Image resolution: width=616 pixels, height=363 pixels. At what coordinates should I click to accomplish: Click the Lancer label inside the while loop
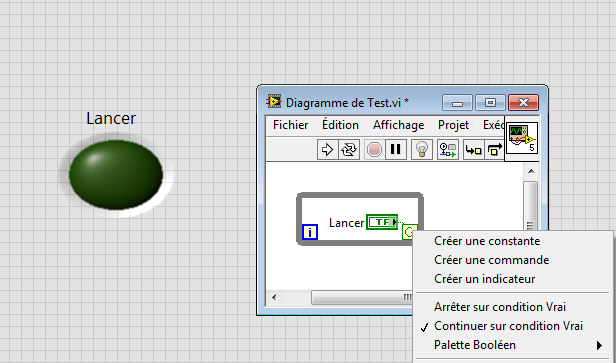point(346,223)
